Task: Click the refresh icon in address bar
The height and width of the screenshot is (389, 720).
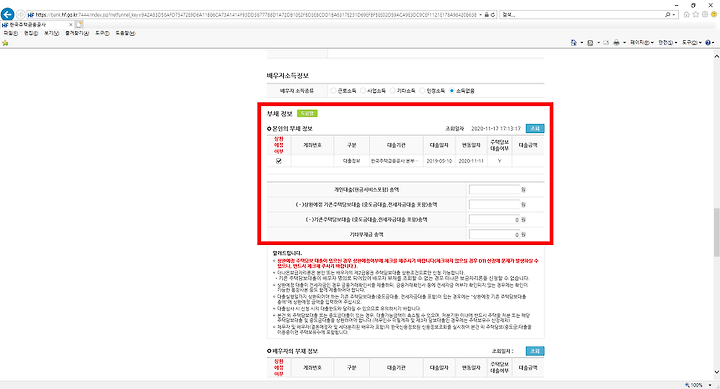Action: coord(493,15)
